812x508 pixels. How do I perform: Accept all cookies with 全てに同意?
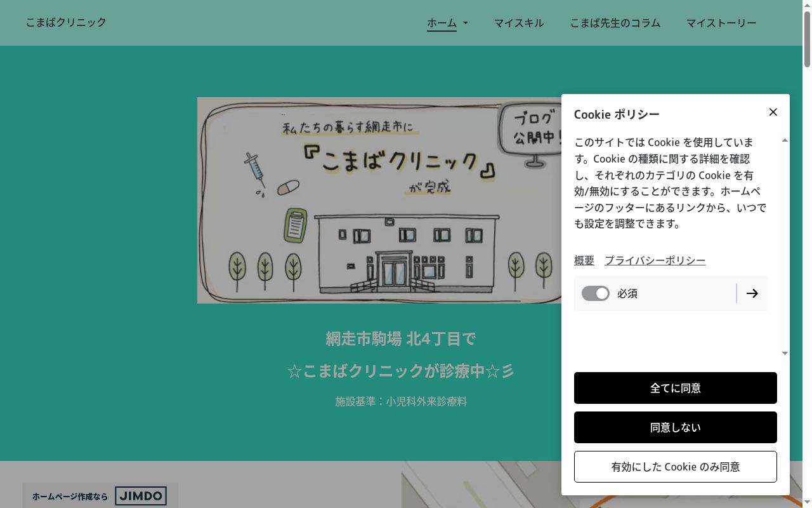pyautogui.click(x=676, y=388)
